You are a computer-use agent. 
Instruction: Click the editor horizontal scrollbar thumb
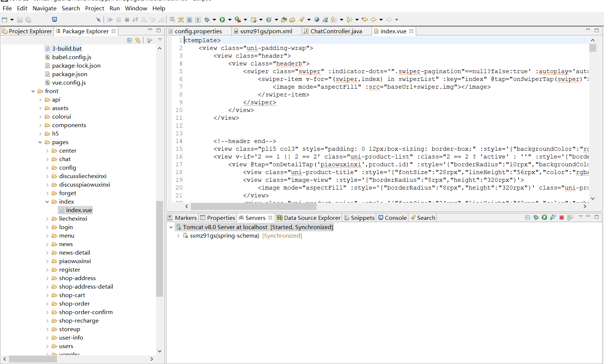[x=253, y=206]
